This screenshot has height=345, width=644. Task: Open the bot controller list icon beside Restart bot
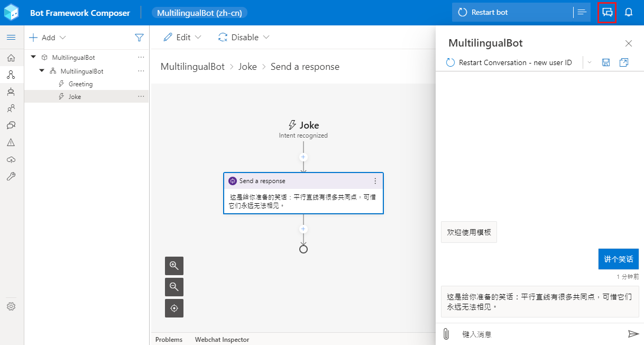click(582, 12)
